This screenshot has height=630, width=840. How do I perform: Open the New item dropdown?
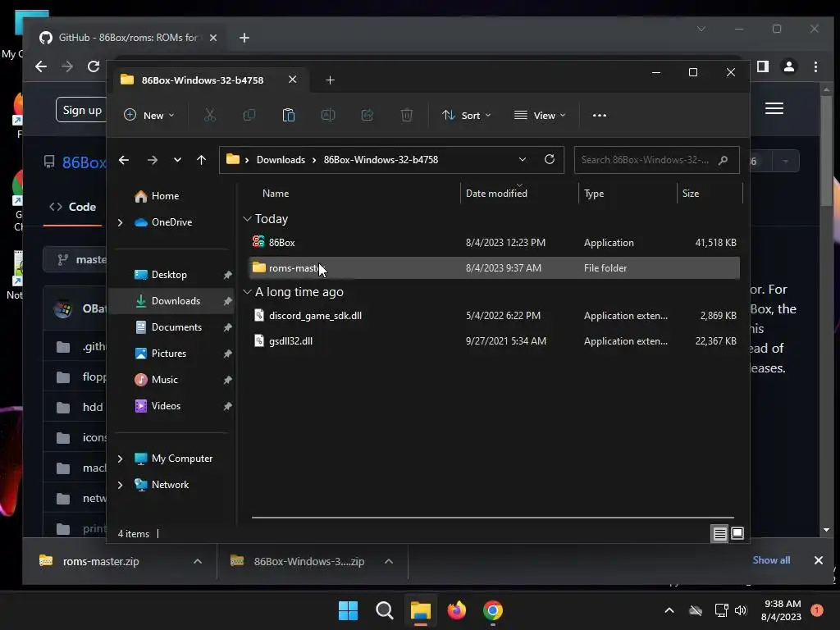click(x=149, y=115)
